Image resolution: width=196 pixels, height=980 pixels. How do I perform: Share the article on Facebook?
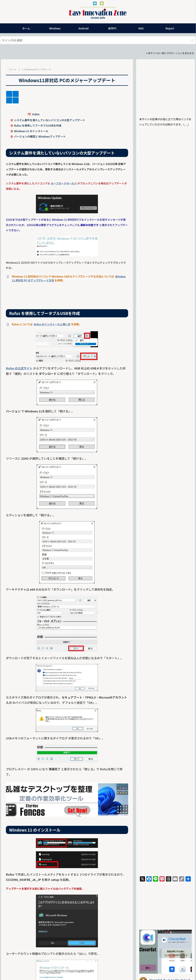[149, 879]
